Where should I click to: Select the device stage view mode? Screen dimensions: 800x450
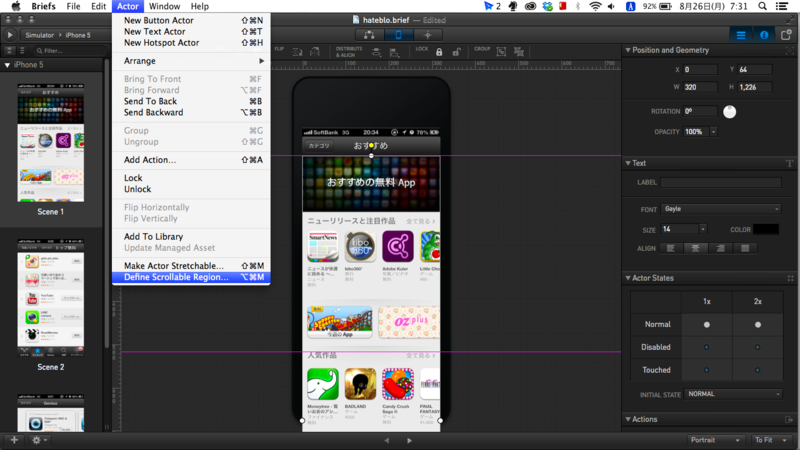pyautogui.click(x=398, y=35)
